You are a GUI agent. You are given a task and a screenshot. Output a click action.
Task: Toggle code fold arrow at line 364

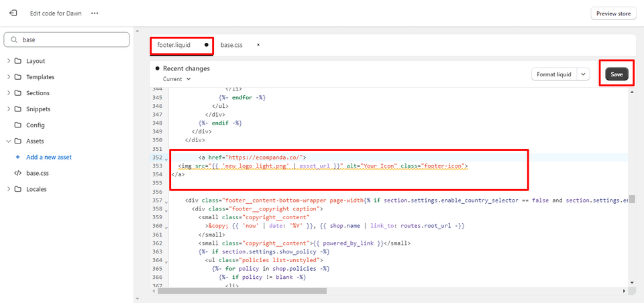pos(166,261)
